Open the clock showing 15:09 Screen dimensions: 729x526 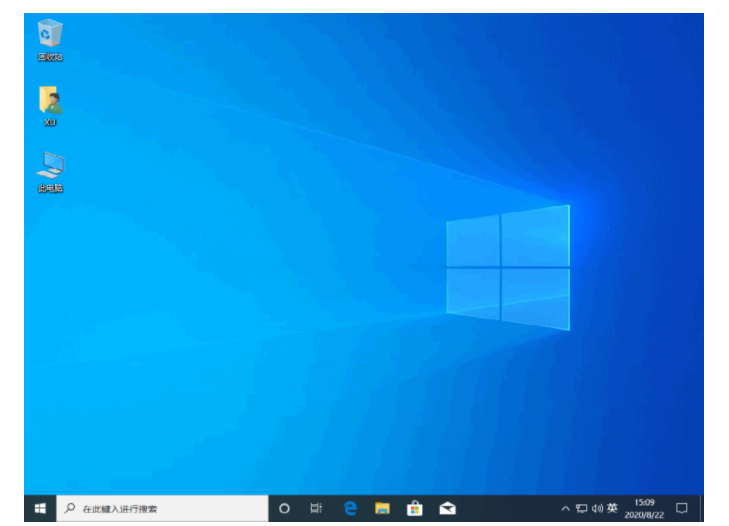click(x=644, y=508)
